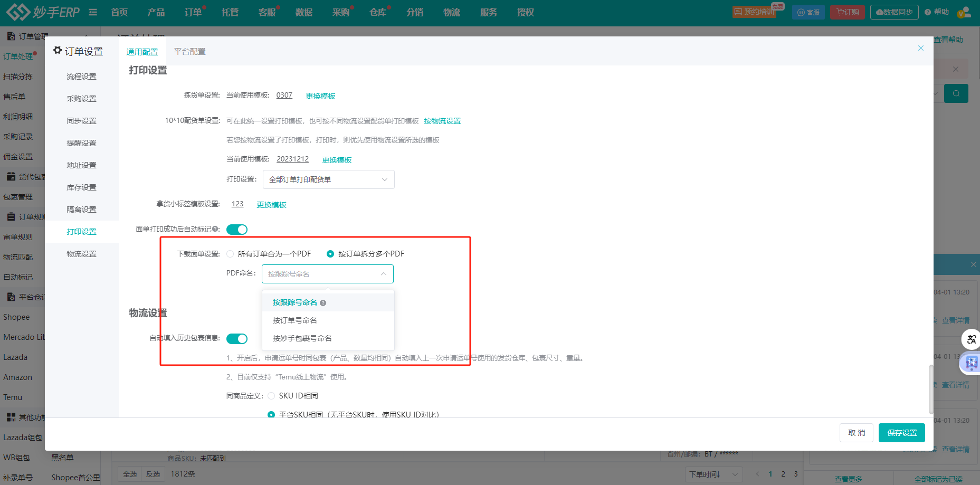Click 更换模板 link for 拣货单设置
The height and width of the screenshot is (485, 980).
tap(320, 96)
